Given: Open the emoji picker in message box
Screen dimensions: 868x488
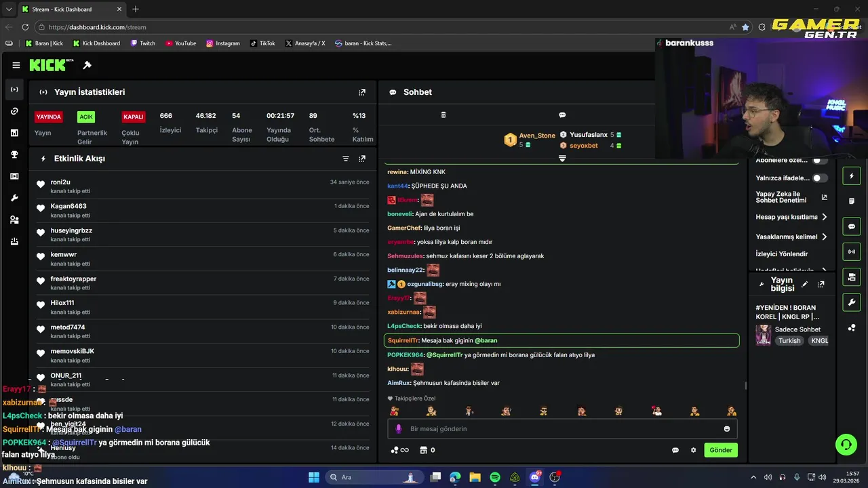Looking at the screenshot, I should click(727, 429).
